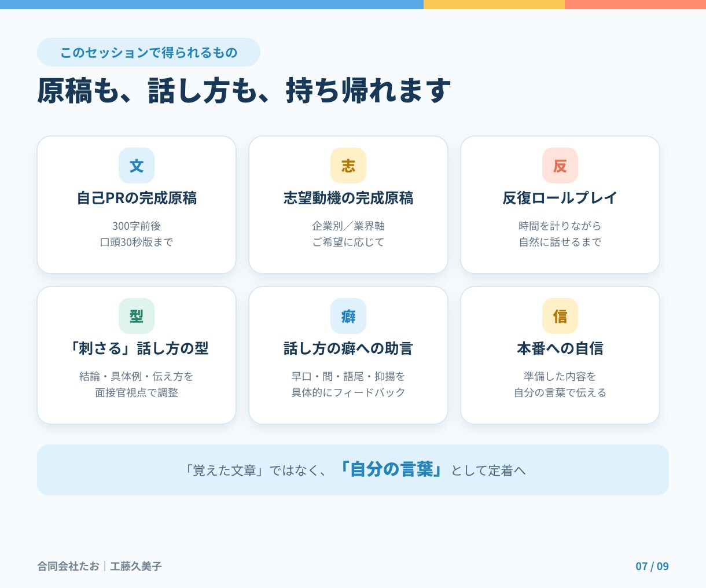The height and width of the screenshot is (588, 706).
Task: Select the heading 本番への自信
Action: [560, 348]
